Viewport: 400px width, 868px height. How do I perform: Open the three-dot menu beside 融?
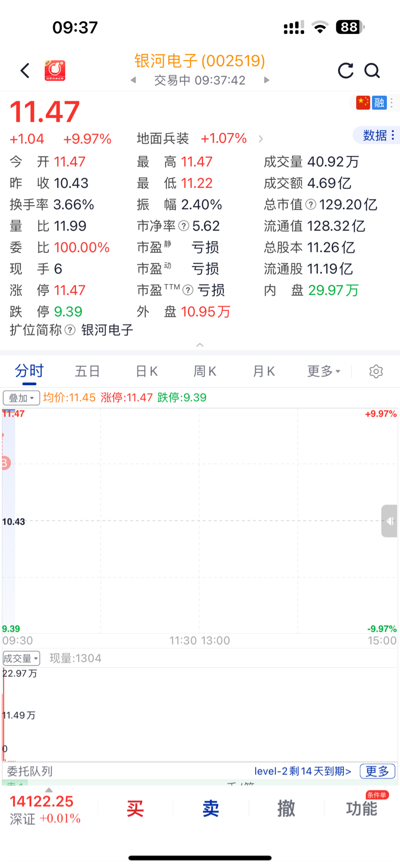(x=392, y=103)
